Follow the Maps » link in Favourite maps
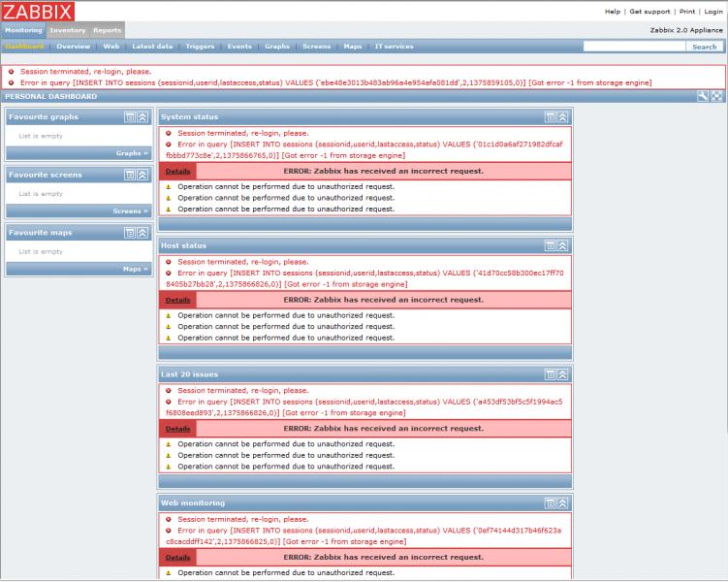 136,269
